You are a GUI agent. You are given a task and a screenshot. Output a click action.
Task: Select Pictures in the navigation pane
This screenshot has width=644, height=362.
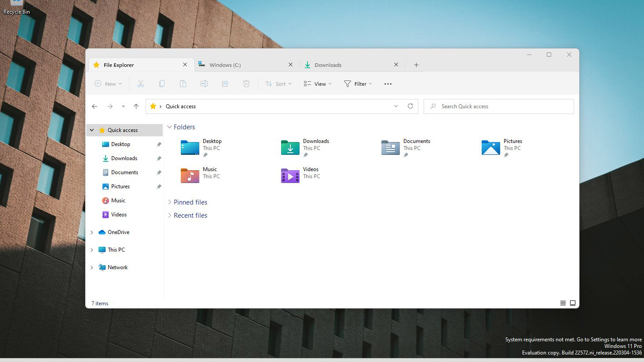pyautogui.click(x=120, y=186)
